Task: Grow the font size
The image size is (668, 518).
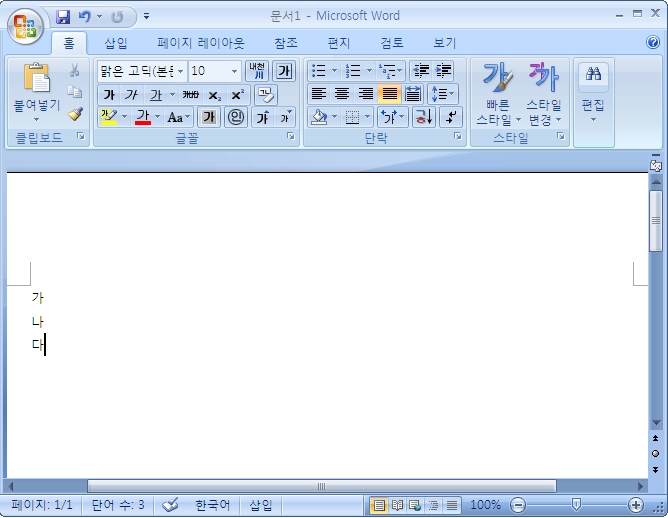Action: [262, 117]
